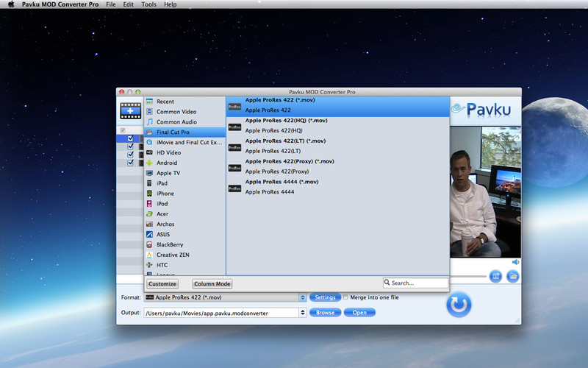The width and height of the screenshot is (588, 368).
Task: Open the snapshot folder icon below preview
Action: pos(512,276)
